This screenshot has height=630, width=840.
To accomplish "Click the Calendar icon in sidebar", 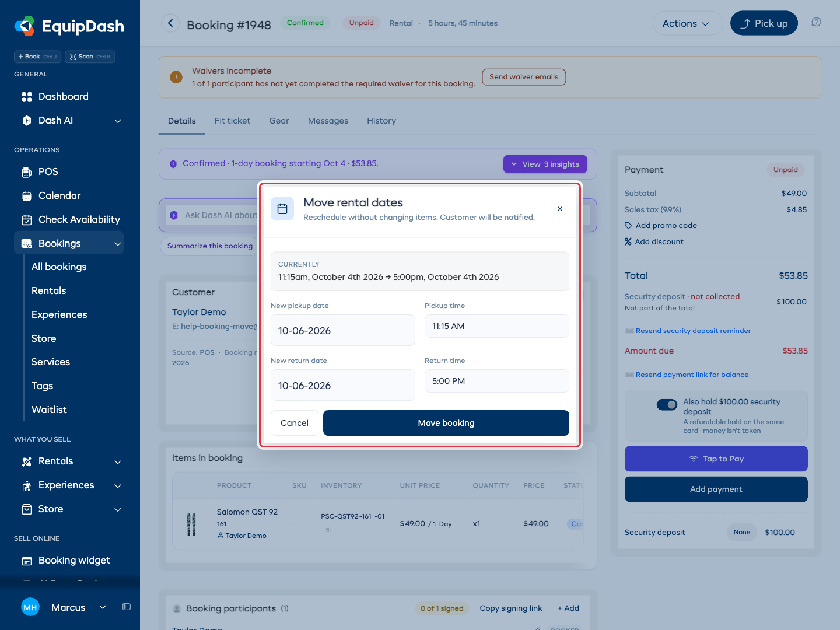I will click(x=27, y=196).
